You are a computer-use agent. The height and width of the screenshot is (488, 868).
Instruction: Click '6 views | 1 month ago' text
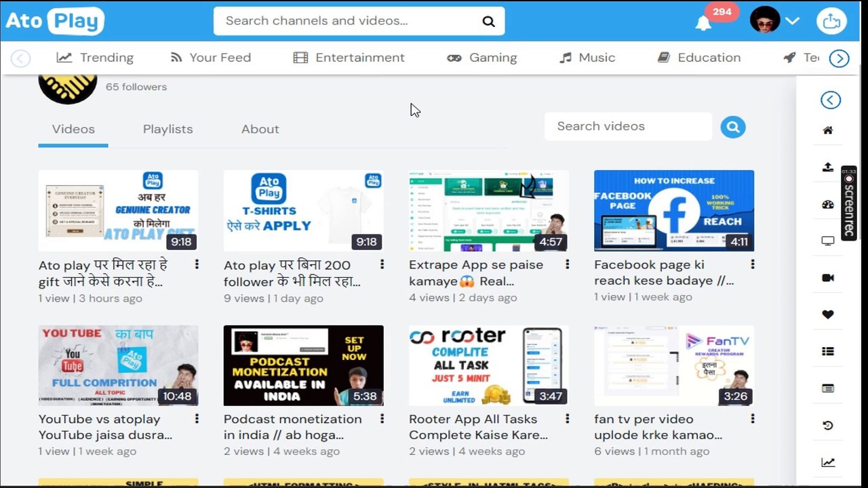click(x=652, y=451)
